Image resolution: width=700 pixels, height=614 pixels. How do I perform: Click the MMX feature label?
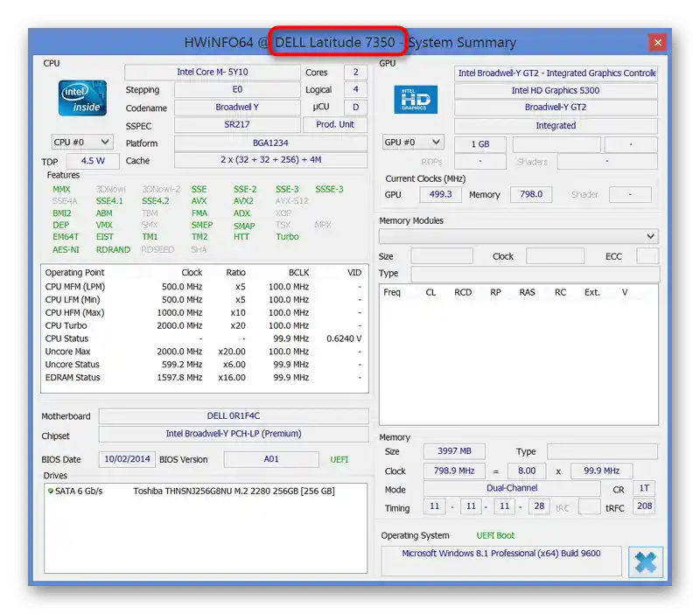(x=61, y=189)
